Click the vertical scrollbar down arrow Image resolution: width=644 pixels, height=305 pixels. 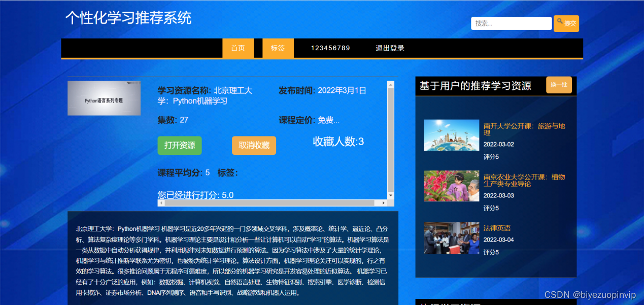(391, 195)
